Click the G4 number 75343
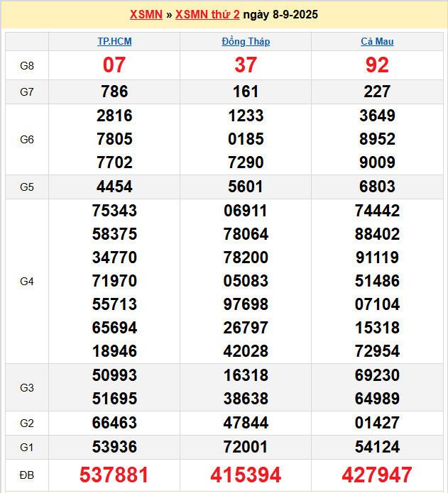Image resolution: width=448 pixels, height=493 pixels. click(x=114, y=211)
